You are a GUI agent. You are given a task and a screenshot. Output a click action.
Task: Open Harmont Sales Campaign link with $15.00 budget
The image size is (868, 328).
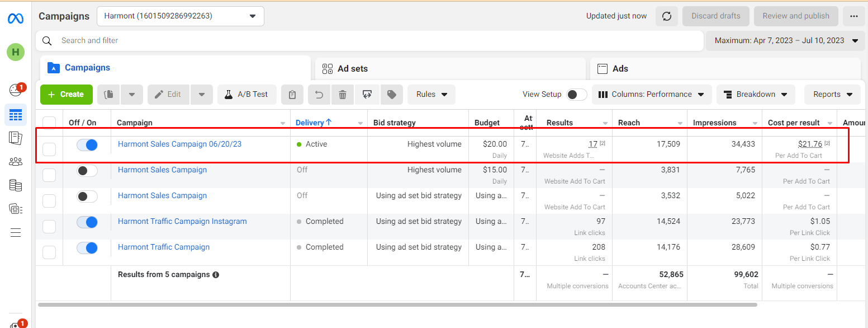[x=162, y=170]
